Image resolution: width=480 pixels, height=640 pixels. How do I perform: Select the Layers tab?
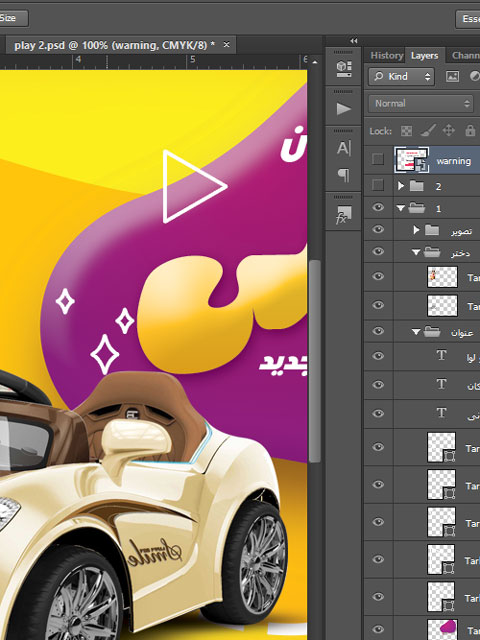coord(424,56)
